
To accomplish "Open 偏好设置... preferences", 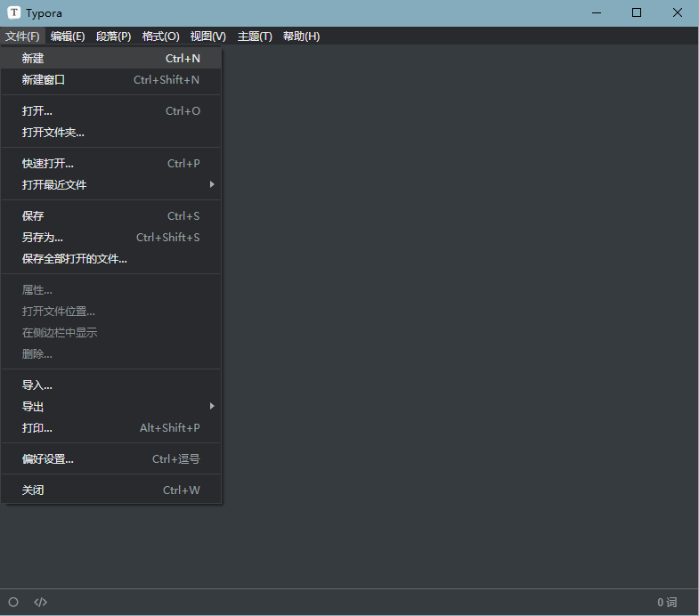I will [x=111, y=459].
